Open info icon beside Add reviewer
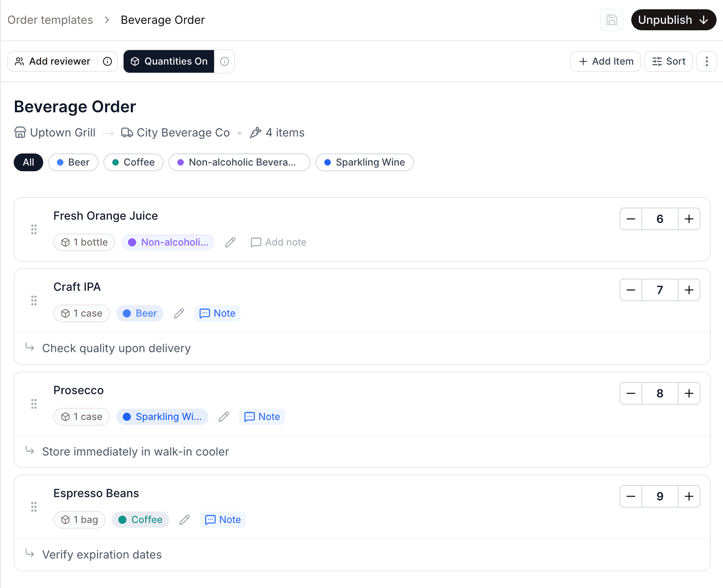This screenshot has width=723, height=588. [107, 61]
